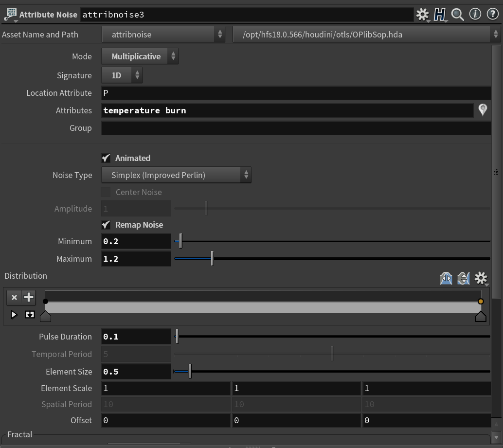Click the Fractal section label
The width and height of the screenshot is (503, 448).
20,434
